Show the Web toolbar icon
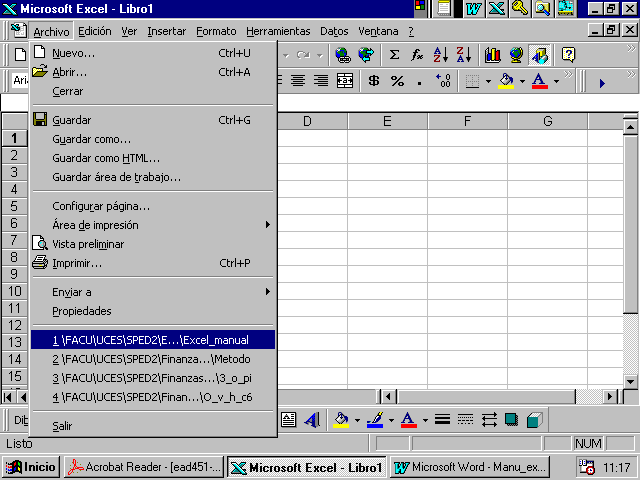The width and height of the screenshot is (640, 480). click(x=366, y=55)
